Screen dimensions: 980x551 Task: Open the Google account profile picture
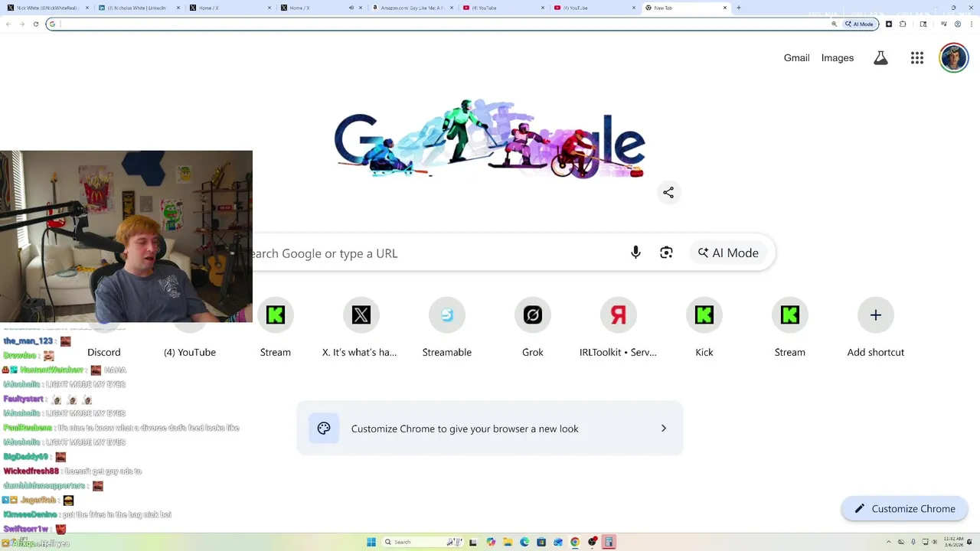(x=954, y=58)
